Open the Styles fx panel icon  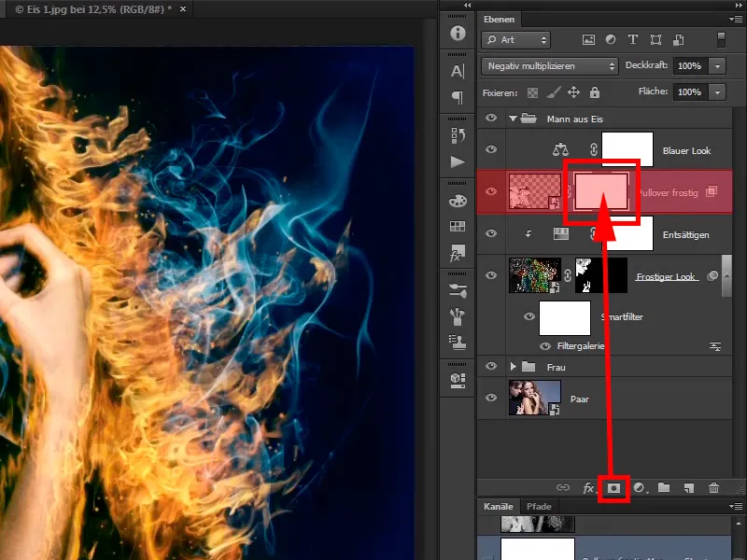click(458, 253)
